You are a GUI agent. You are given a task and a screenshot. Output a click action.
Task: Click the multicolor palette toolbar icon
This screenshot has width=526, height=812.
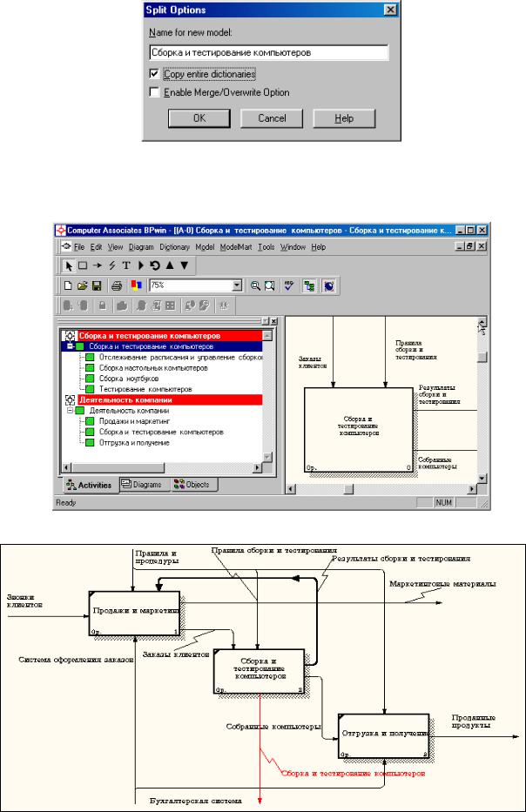137,285
